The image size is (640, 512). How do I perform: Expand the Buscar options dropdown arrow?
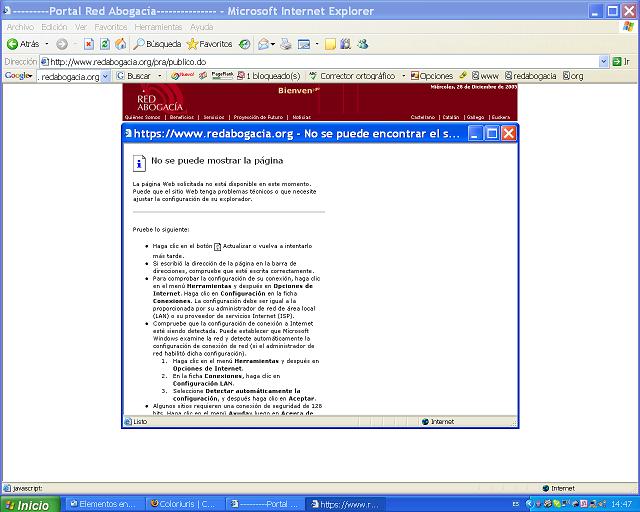pos(160,76)
